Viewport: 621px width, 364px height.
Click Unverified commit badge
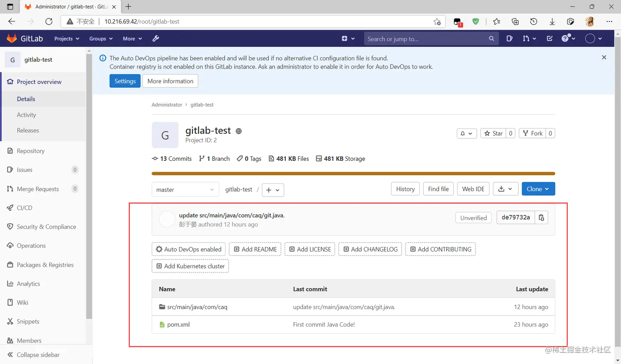[474, 218]
